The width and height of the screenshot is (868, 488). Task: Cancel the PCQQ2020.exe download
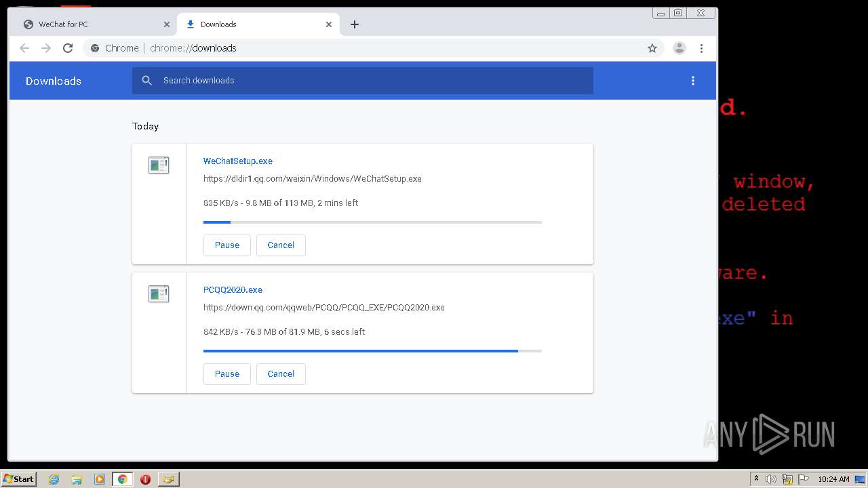click(x=281, y=374)
